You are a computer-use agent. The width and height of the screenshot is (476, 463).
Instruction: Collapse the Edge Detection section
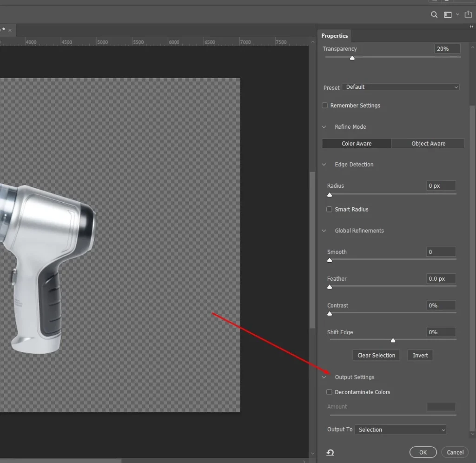tap(324, 165)
